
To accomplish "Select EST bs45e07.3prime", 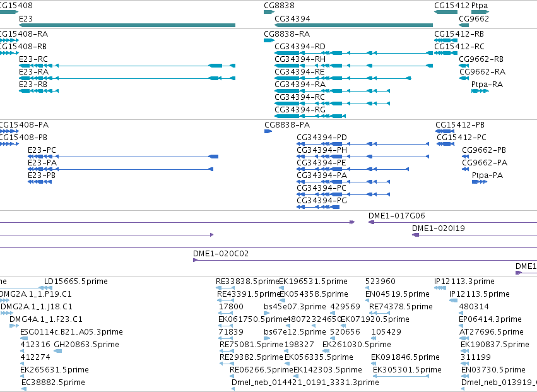I will coord(295,307).
